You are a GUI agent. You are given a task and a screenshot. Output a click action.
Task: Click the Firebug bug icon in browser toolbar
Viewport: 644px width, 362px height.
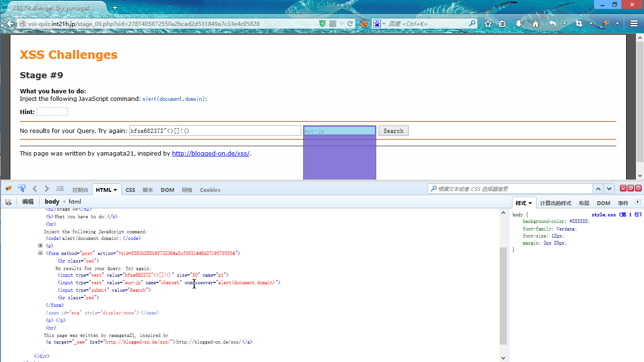pos(605,24)
